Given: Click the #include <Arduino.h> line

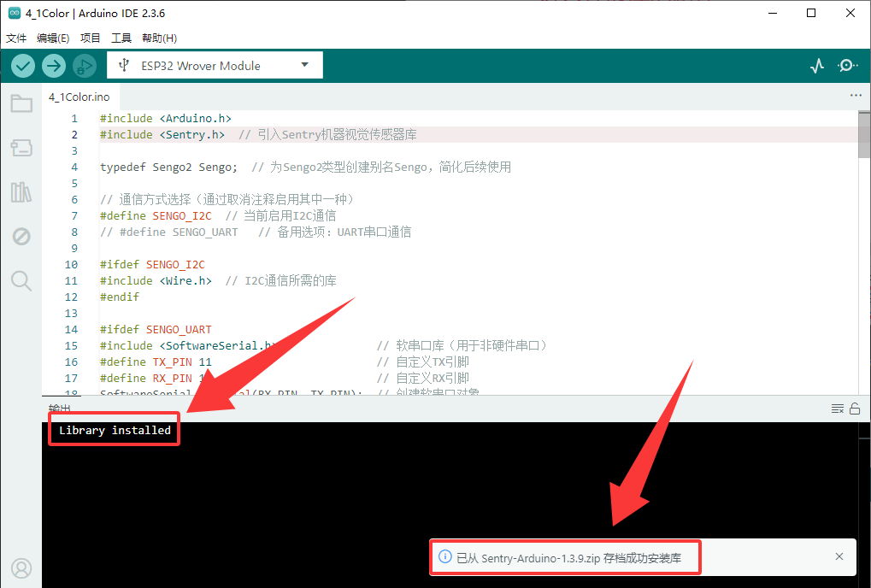Looking at the screenshot, I should pyautogui.click(x=166, y=118).
